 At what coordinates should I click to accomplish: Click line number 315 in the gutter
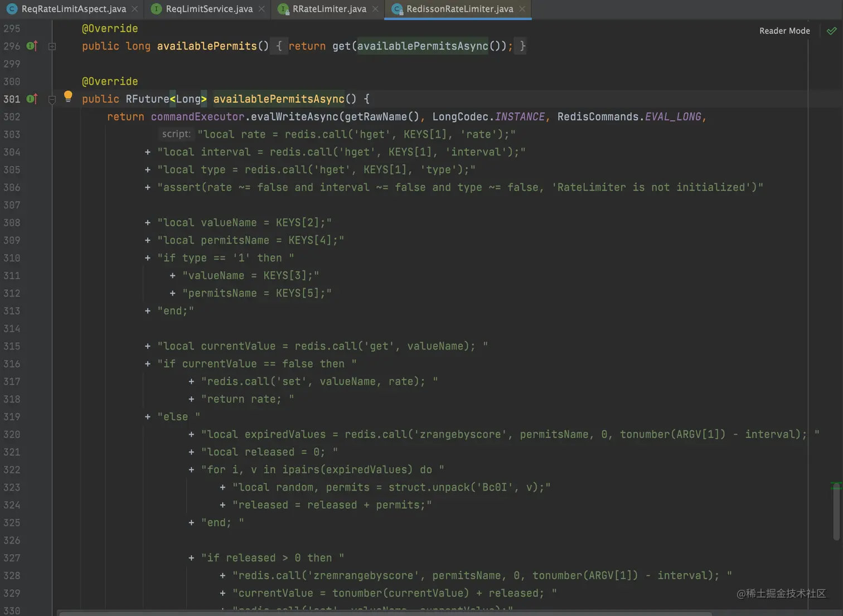(x=12, y=346)
